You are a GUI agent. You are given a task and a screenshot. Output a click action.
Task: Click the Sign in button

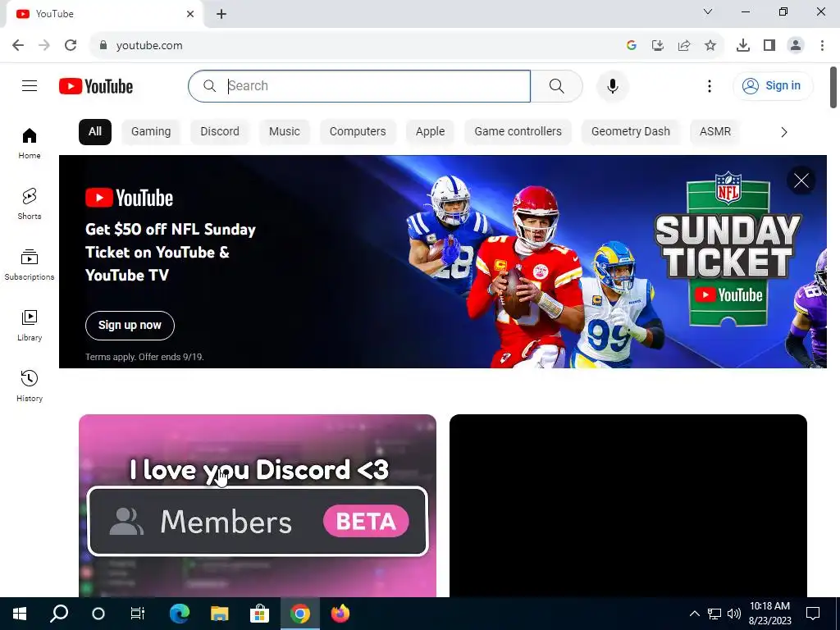pos(773,85)
